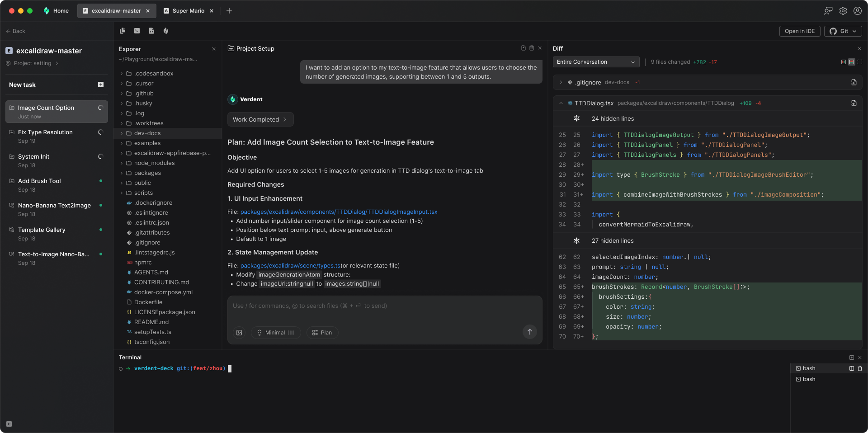Toggle the Plan mode button
This screenshot has height=433, width=868.
[x=322, y=333]
